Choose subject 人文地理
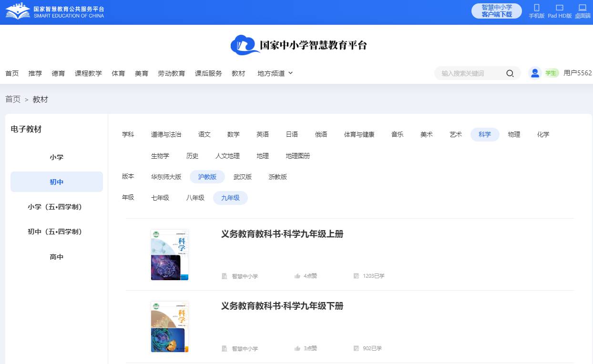 tap(227, 156)
